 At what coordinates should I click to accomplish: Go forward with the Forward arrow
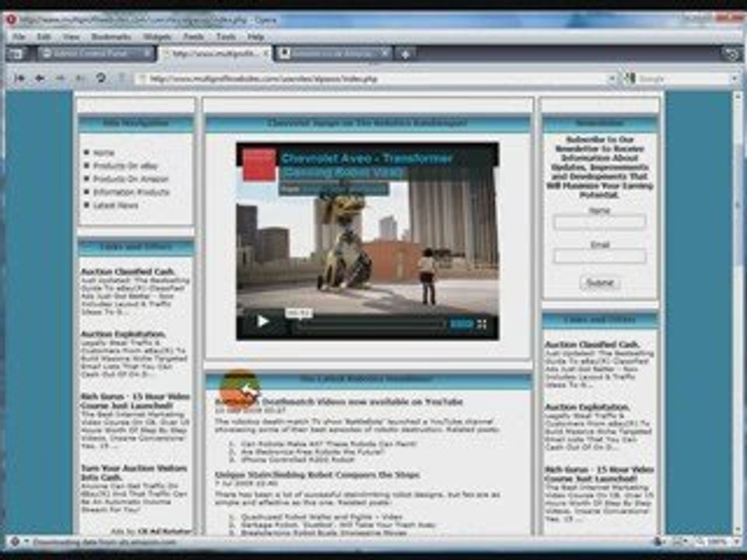[60, 78]
